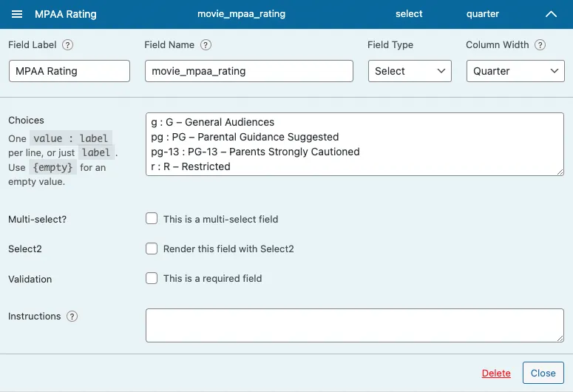Click inside the Choices text area
The image size is (573, 392).
pyautogui.click(x=354, y=144)
